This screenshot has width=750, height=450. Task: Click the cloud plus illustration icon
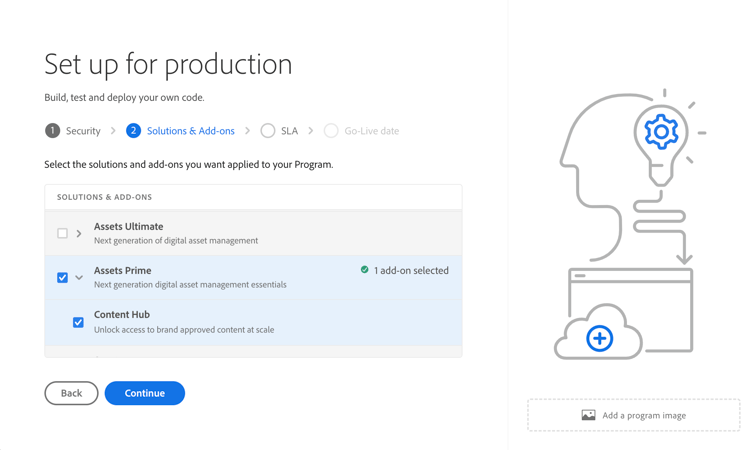(x=599, y=338)
